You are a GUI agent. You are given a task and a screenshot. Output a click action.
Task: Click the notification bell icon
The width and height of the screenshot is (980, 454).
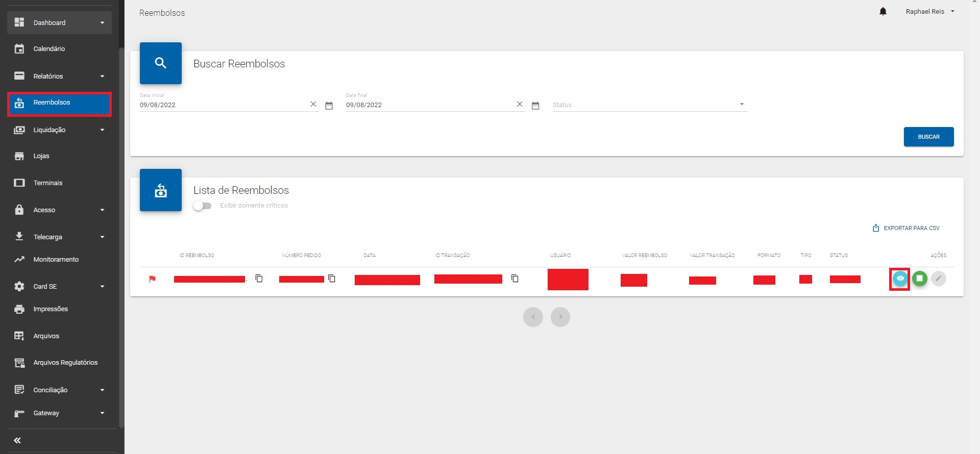pos(883,11)
